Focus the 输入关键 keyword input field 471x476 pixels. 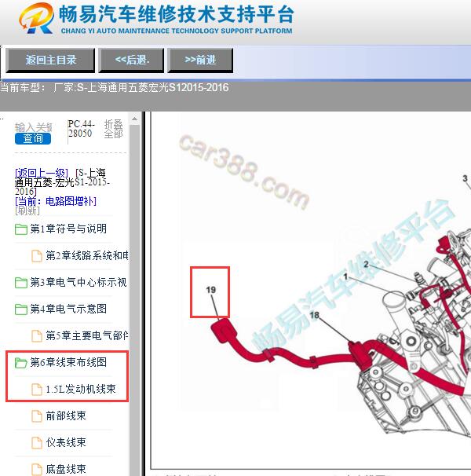pyautogui.click(x=34, y=126)
